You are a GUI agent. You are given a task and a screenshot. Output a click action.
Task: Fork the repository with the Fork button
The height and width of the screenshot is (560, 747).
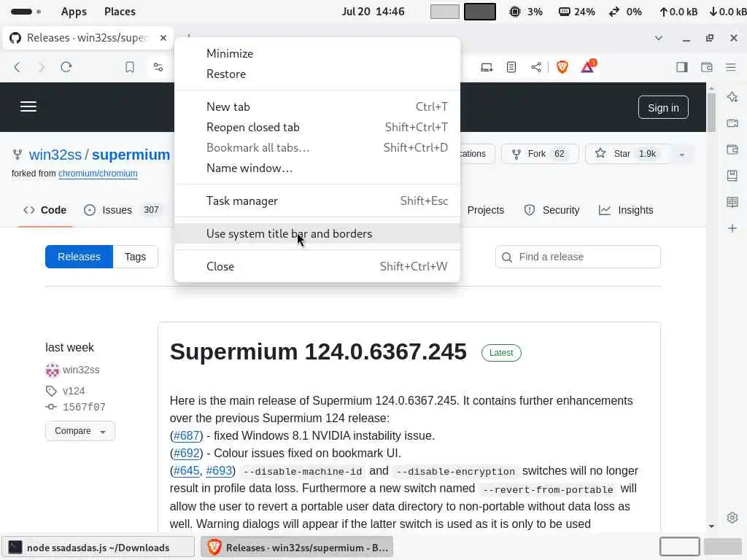540,154
